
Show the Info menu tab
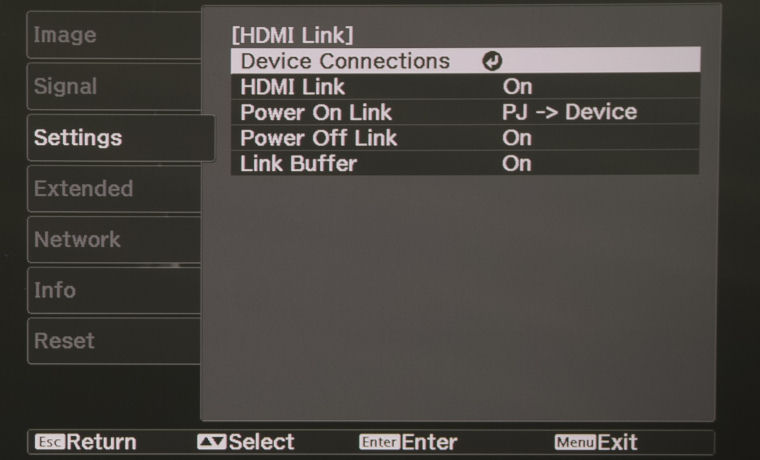click(114, 290)
